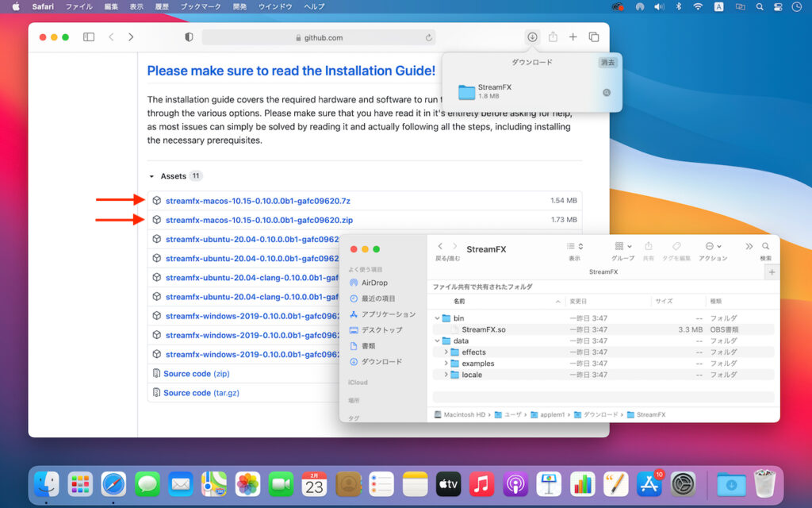Image resolution: width=812 pixels, height=508 pixels.
Task: Open a new tab with the plus icon
Action: [573, 37]
